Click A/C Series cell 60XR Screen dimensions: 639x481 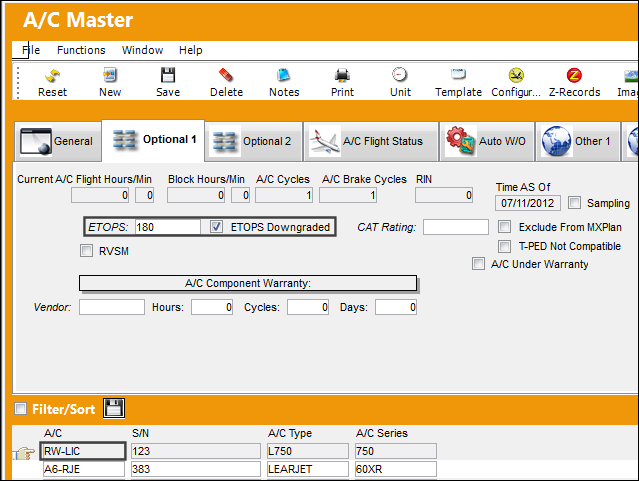pyautogui.click(x=396, y=469)
